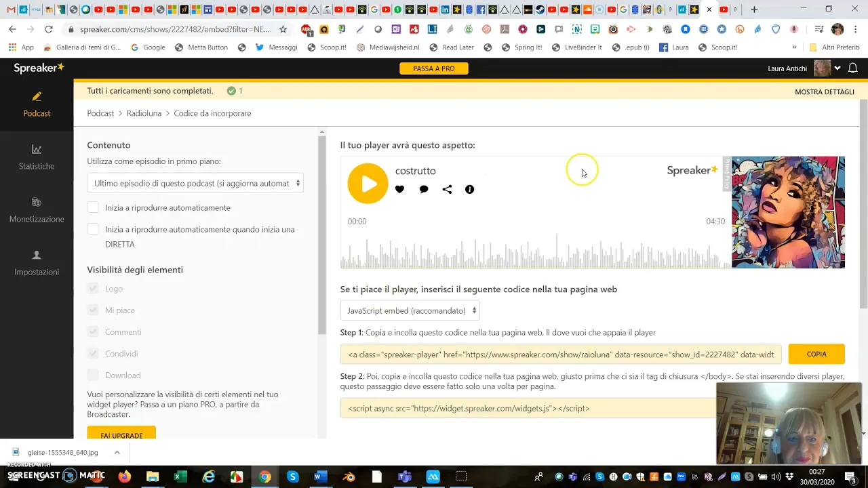This screenshot has width=868, height=488.
Task: Click the PASSA A PRO button
Action: (434, 68)
